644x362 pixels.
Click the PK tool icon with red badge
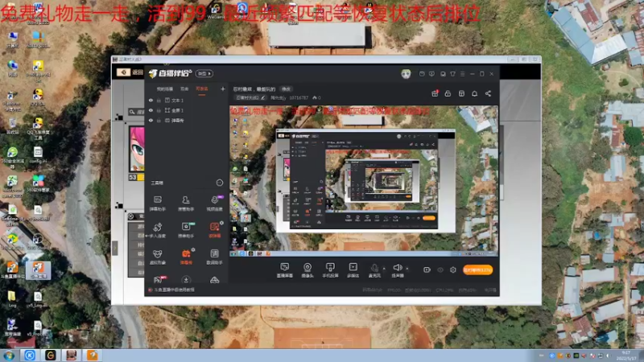pos(158,280)
